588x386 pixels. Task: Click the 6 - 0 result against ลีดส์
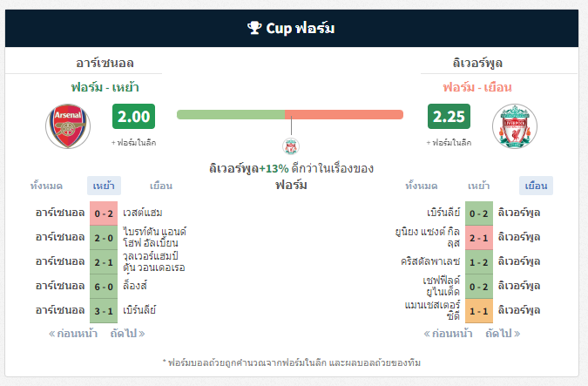pyautogui.click(x=104, y=287)
